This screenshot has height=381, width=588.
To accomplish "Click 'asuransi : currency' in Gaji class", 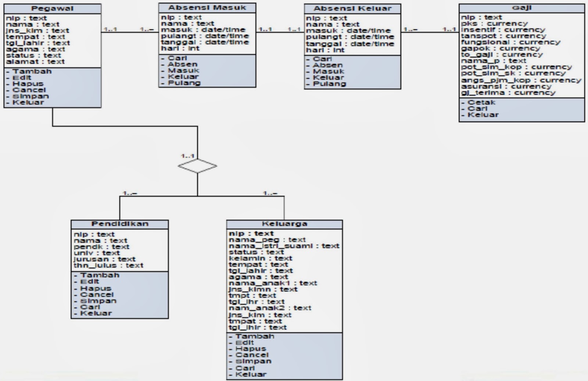I will [x=506, y=86].
